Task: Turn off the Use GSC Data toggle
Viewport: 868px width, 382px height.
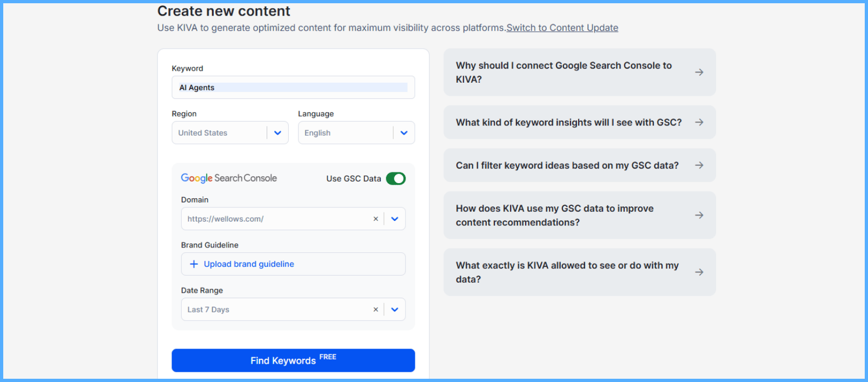Action: click(396, 178)
